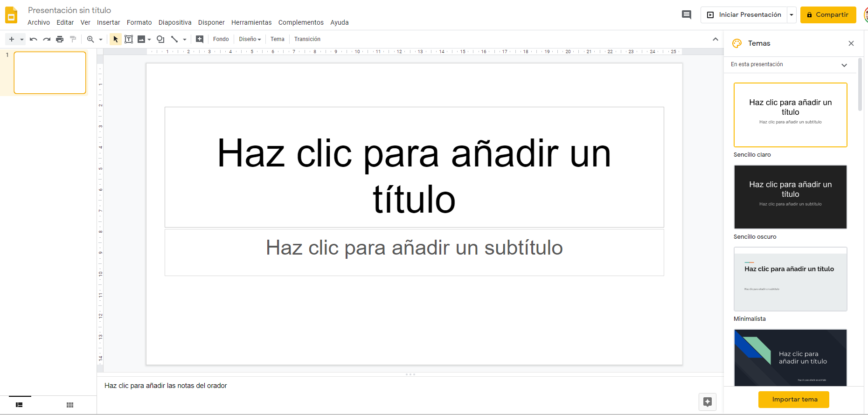Apply the Minimalista theme
This screenshot has width=868, height=415.
[791, 279]
